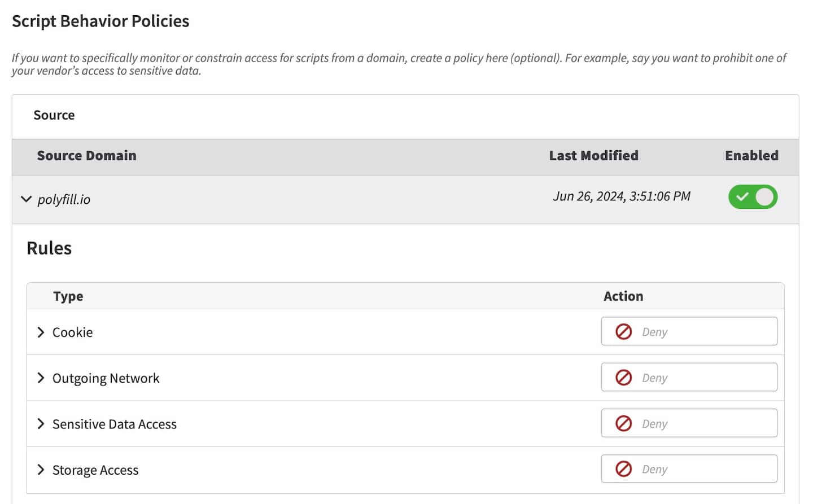
Task: Click the red deny icon in Cookie row
Action: coord(623,331)
